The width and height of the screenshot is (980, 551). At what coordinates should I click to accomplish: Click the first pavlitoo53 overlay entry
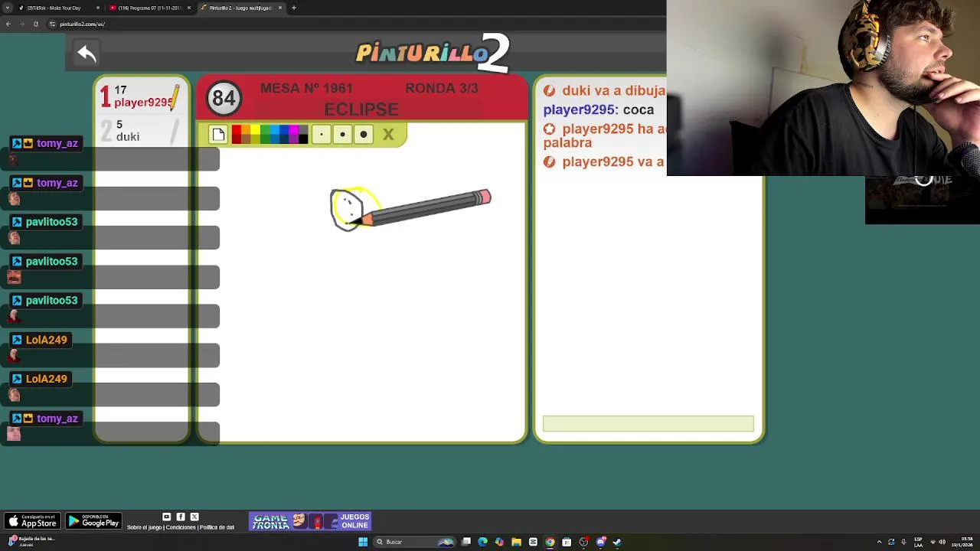click(44, 222)
